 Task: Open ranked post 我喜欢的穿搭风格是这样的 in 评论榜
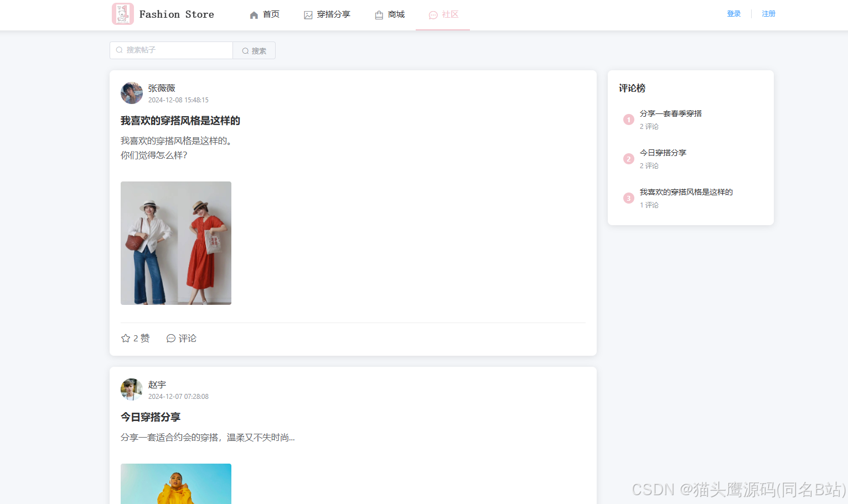point(686,192)
